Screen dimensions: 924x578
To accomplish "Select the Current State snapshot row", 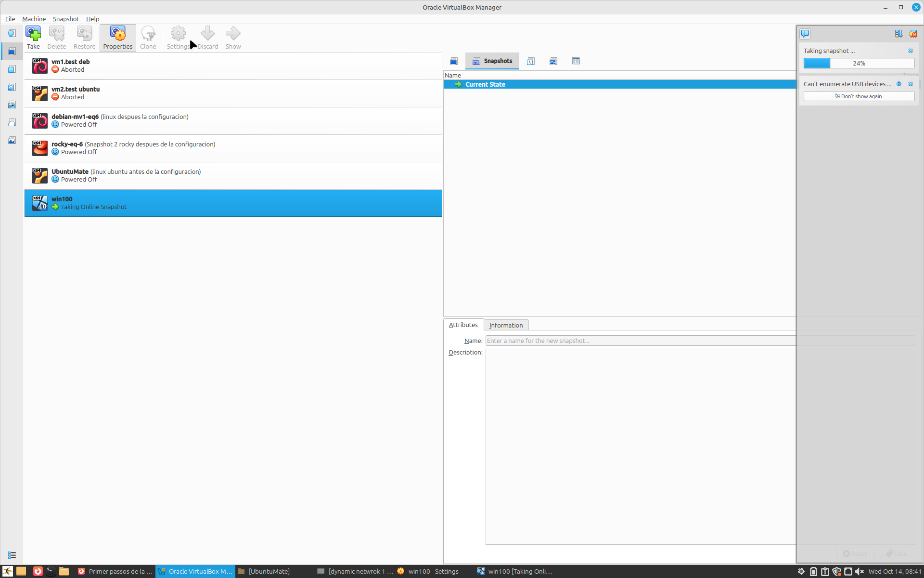I will [x=620, y=84].
